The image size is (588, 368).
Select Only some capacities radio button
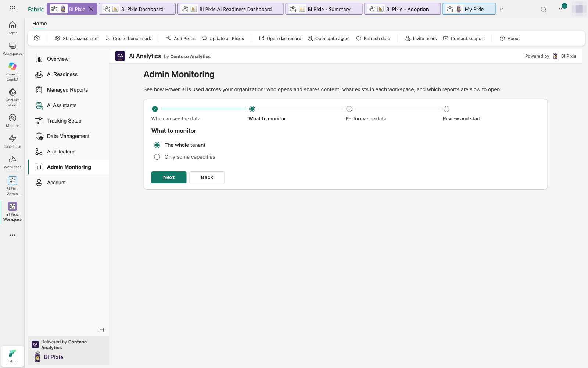click(157, 157)
